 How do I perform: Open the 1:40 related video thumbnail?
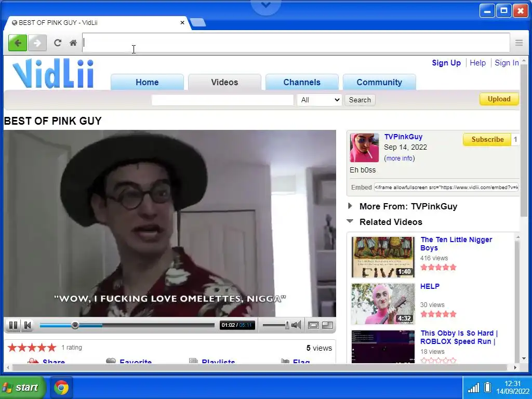[x=383, y=257]
